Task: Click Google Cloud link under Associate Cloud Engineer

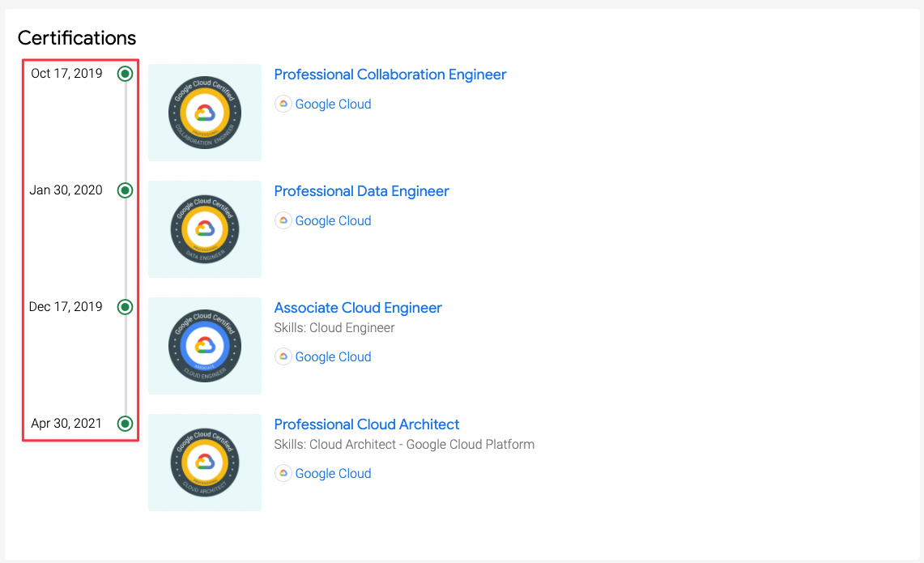Action: tap(333, 357)
